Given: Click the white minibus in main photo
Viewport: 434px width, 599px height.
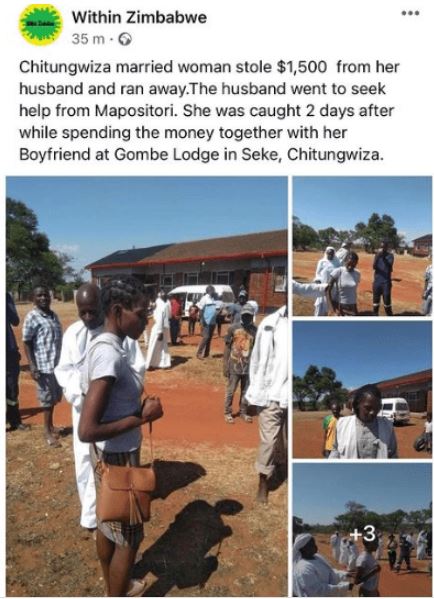Looking at the screenshot, I should 201,299.
